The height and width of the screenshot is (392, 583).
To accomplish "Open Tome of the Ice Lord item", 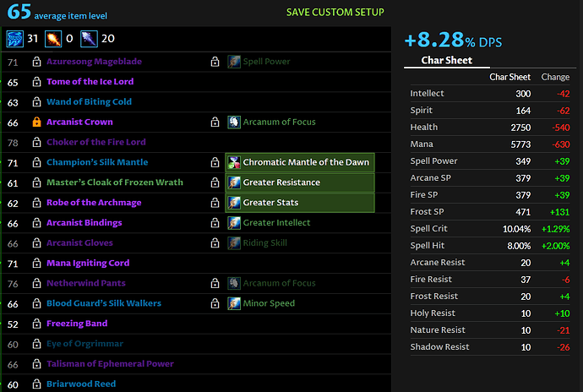I will tap(90, 81).
